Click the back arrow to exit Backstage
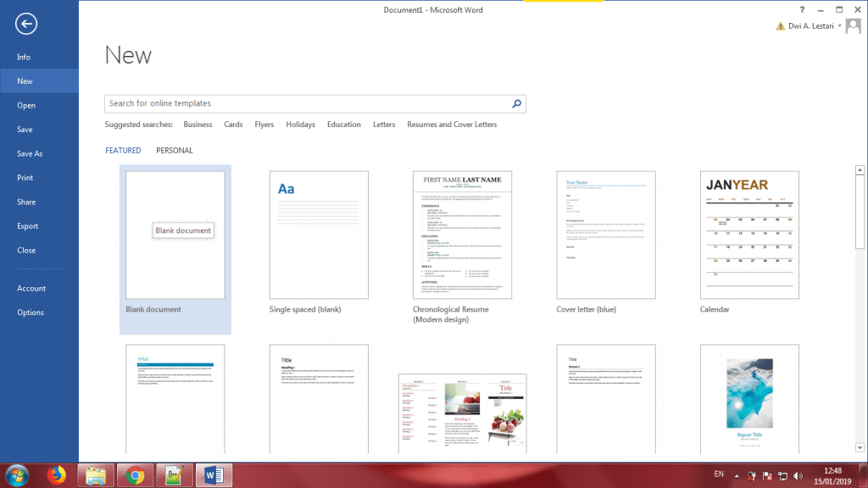This screenshot has width=868, height=488. (26, 24)
